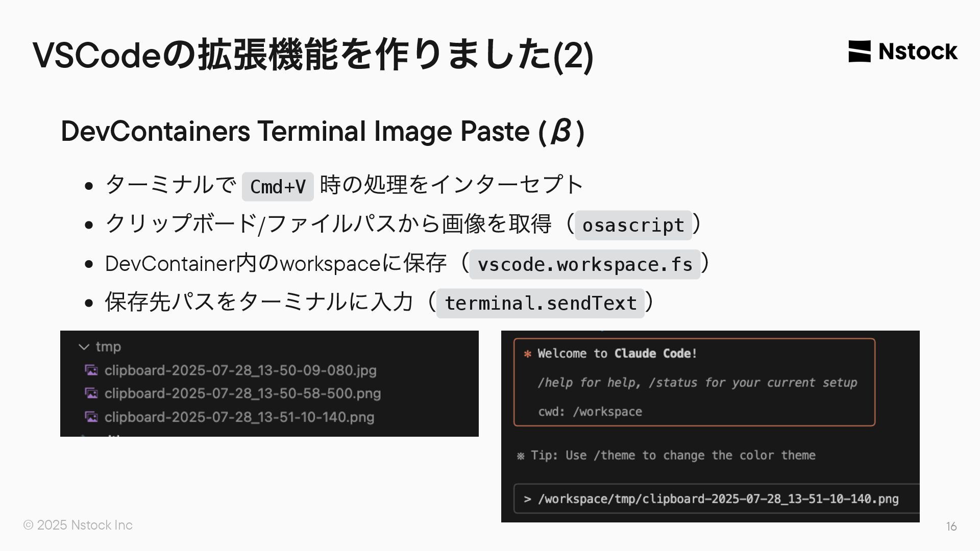Click the orange asterisk beside Welcome
The height and width of the screenshot is (551, 980).
coord(528,354)
